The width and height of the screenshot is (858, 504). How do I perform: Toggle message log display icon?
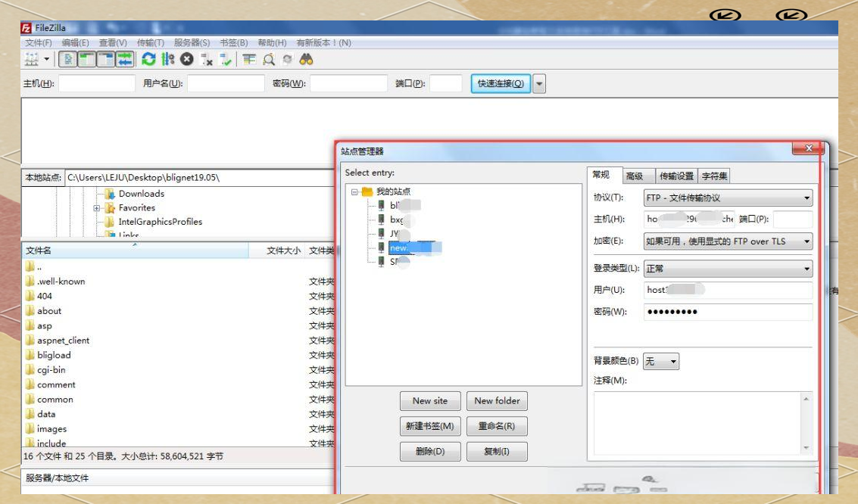(68, 59)
